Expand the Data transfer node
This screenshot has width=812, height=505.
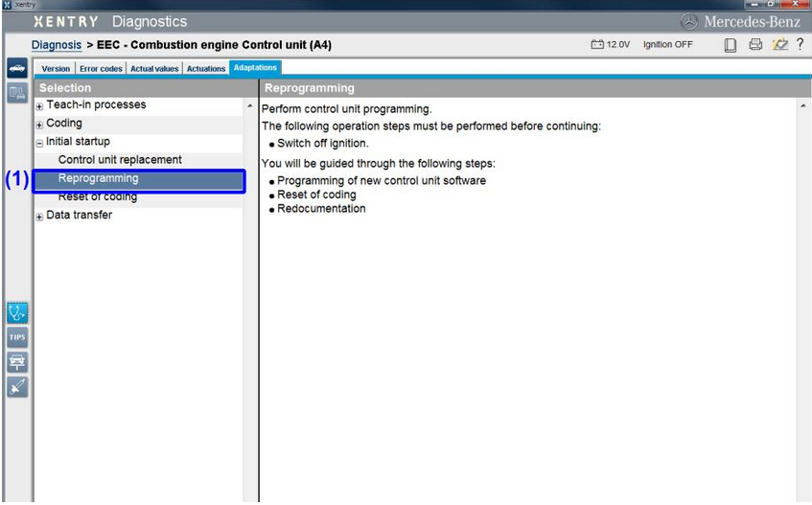39,217
